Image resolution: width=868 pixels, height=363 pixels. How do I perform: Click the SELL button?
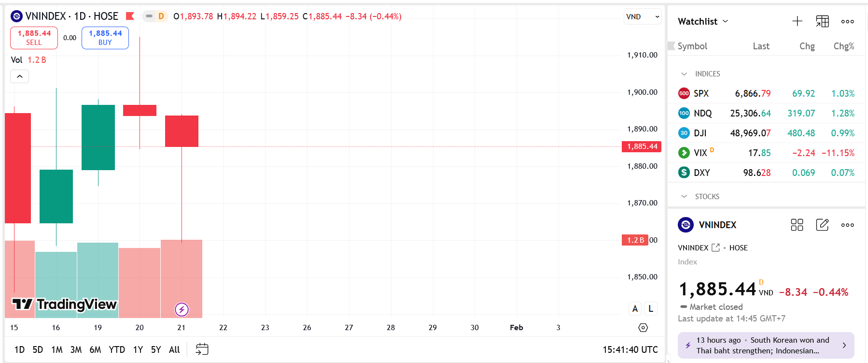click(34, 38)
